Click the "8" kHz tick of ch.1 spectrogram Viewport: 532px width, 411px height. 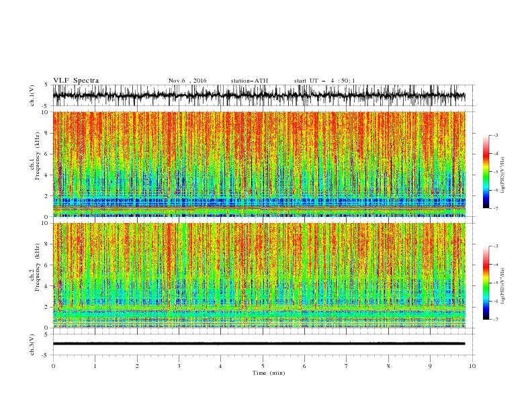click(x=47, y=133)
